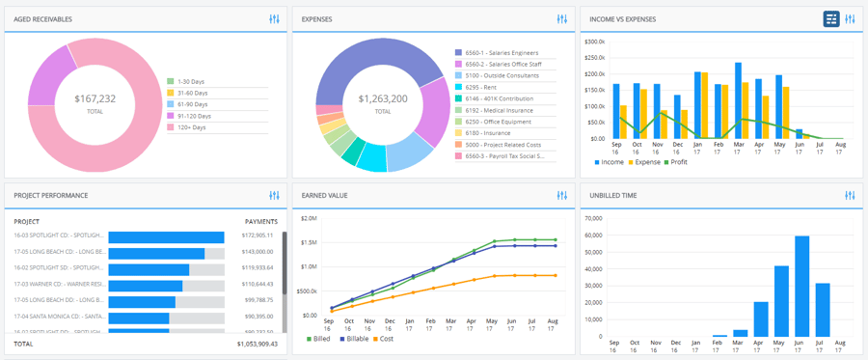Open Income vs Expenses settings sliders icon
This screenshot has width=868, height=360.
click(851, 19)
